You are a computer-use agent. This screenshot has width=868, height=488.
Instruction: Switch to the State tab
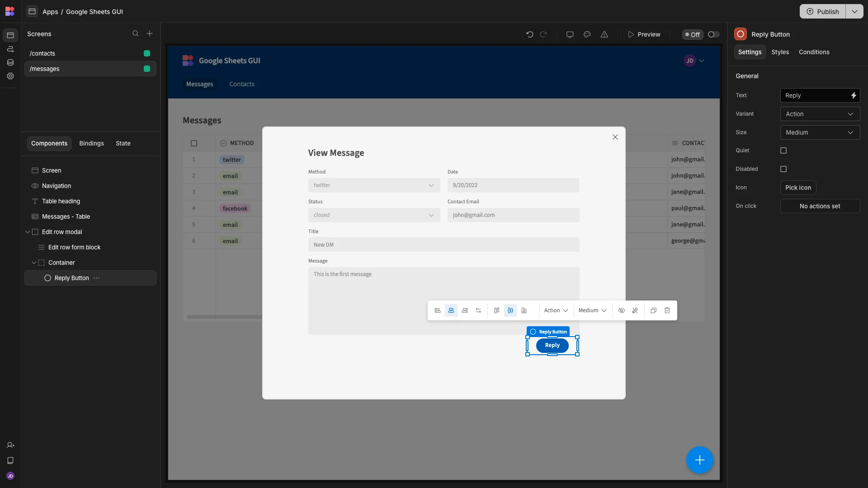tap(123, 143)
